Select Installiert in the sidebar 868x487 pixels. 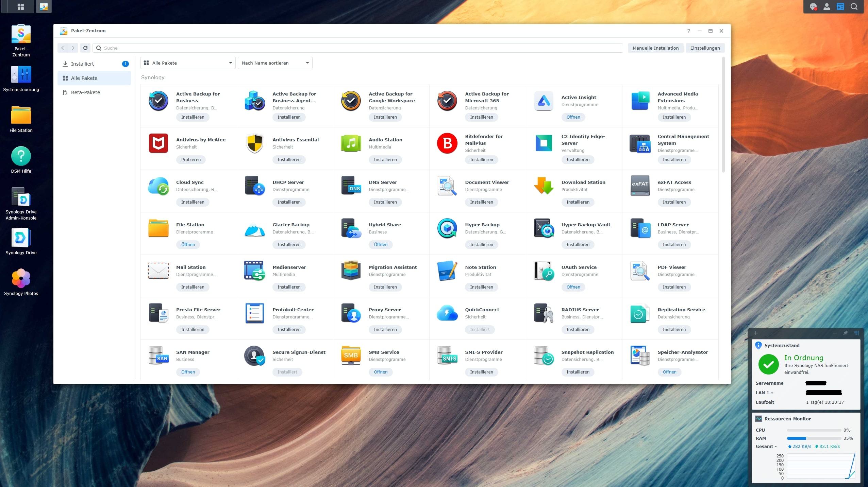(x=94, y=64)
